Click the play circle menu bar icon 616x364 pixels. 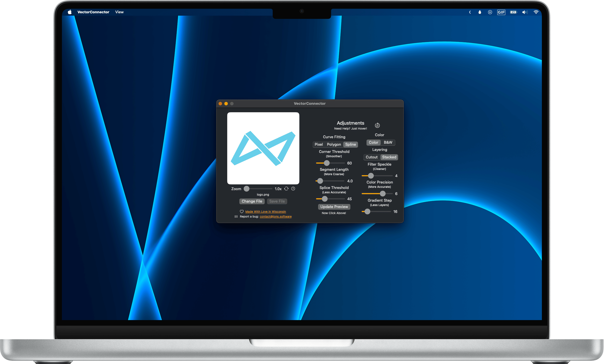[490, 12]
